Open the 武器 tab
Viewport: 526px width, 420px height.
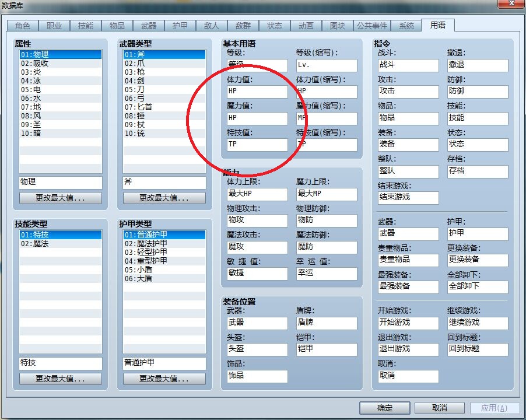click(149, 26)
